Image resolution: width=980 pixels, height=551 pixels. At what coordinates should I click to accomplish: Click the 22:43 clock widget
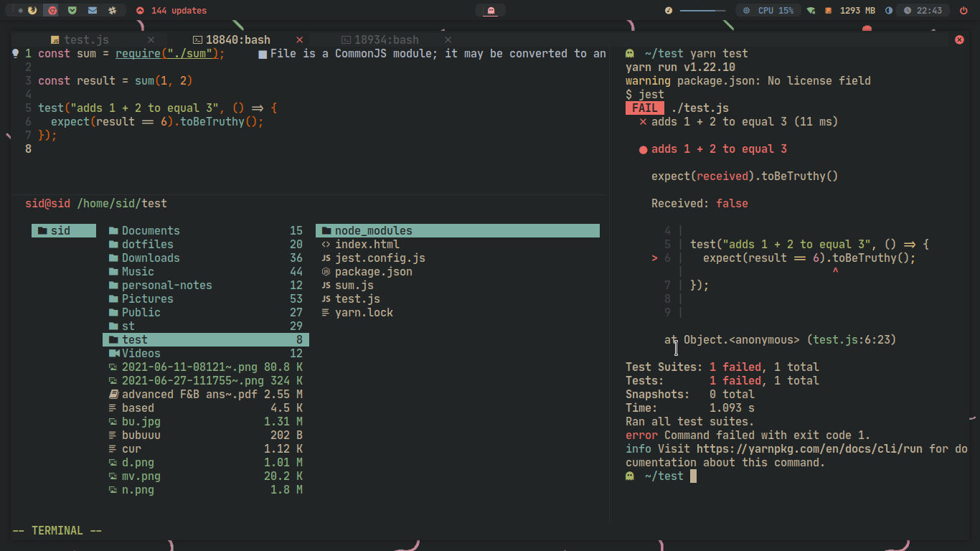click(923, 11)
